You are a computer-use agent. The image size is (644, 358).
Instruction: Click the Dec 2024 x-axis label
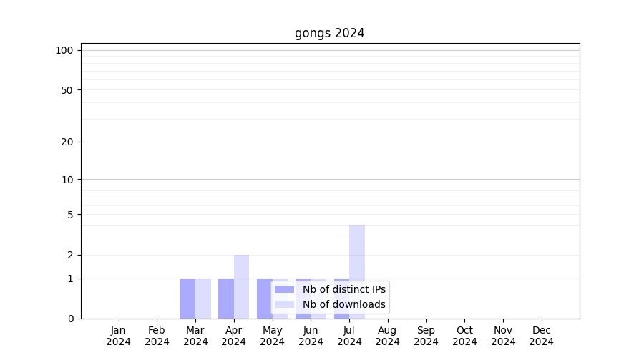coord(542,336)
